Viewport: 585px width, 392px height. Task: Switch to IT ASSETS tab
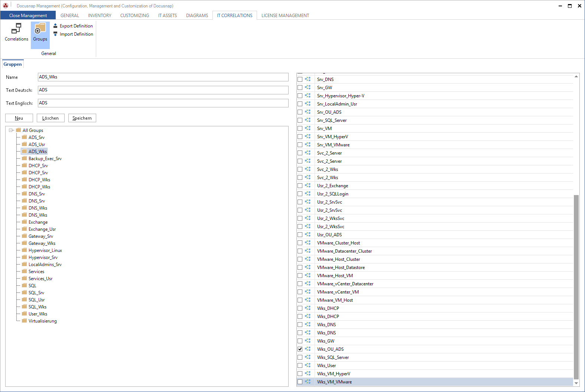pos(168,15)
